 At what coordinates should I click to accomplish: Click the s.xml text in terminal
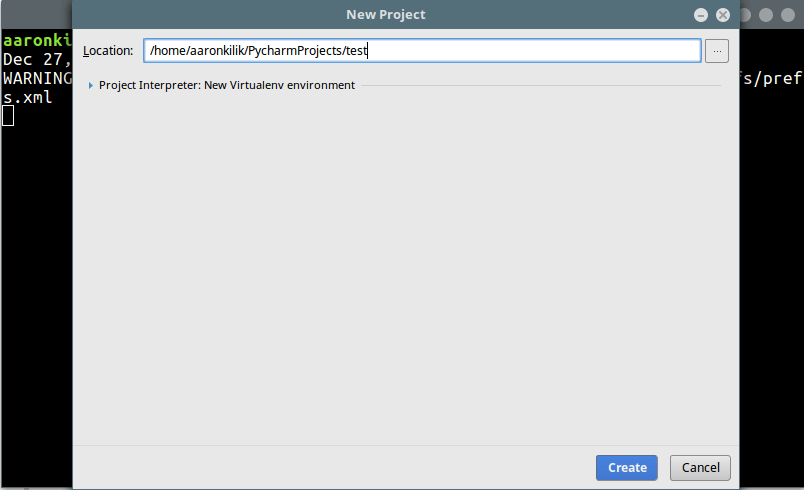point(27,97)
